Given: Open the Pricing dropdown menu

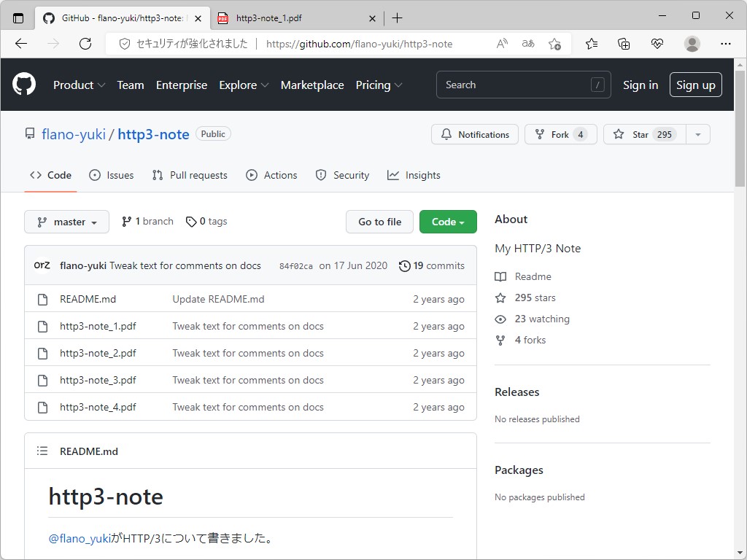Looking at the screenshot, I should (379, 85).
